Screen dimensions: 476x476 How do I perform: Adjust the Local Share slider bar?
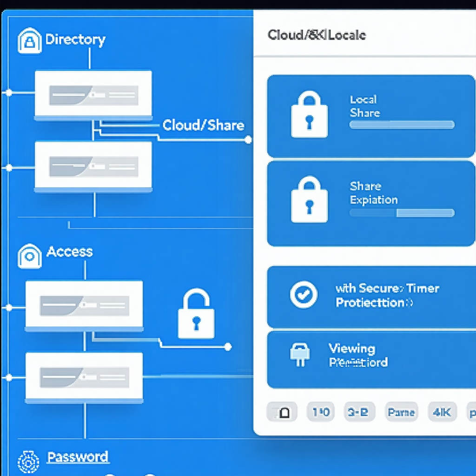(402, 125)
